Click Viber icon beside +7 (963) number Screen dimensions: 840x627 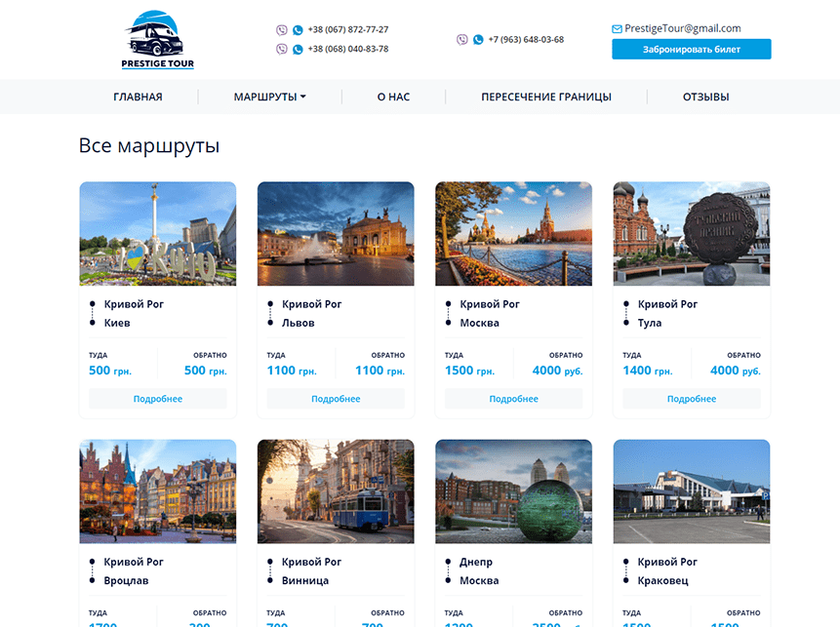[x=461, y=40]
